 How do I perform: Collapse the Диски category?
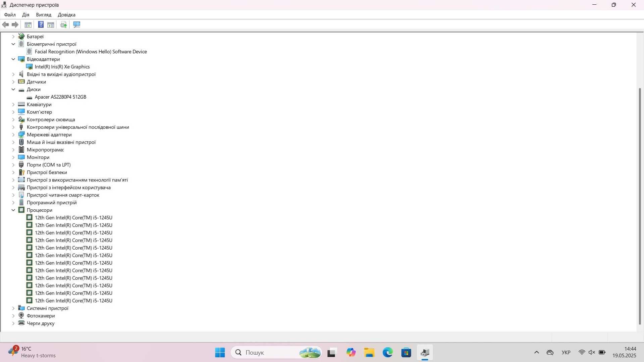pos(13,89)
